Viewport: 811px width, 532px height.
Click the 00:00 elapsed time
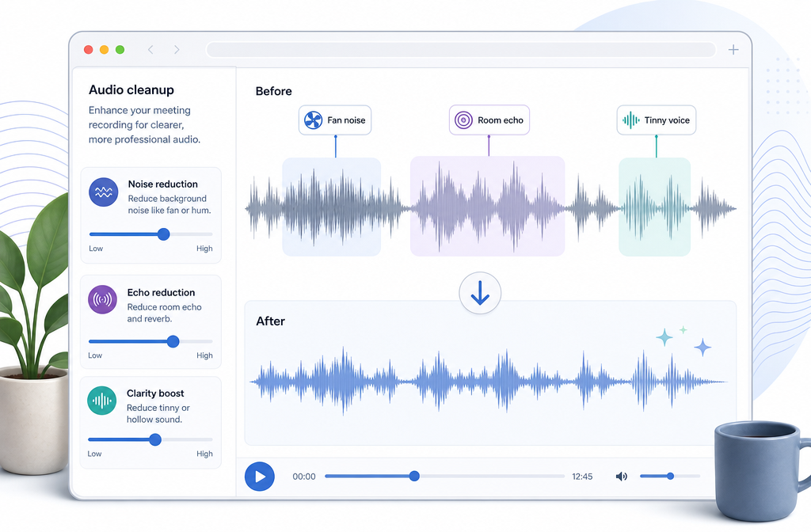coord(304,477)
